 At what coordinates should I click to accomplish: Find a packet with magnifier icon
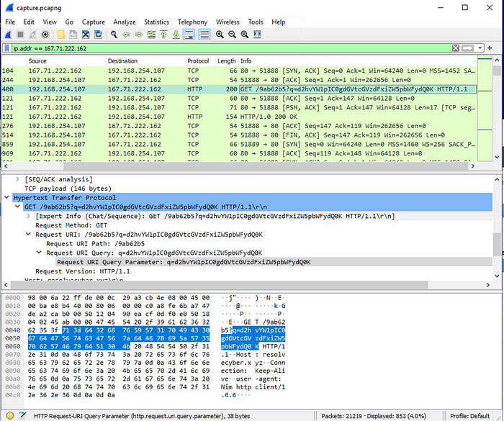(x=114, y=35)
